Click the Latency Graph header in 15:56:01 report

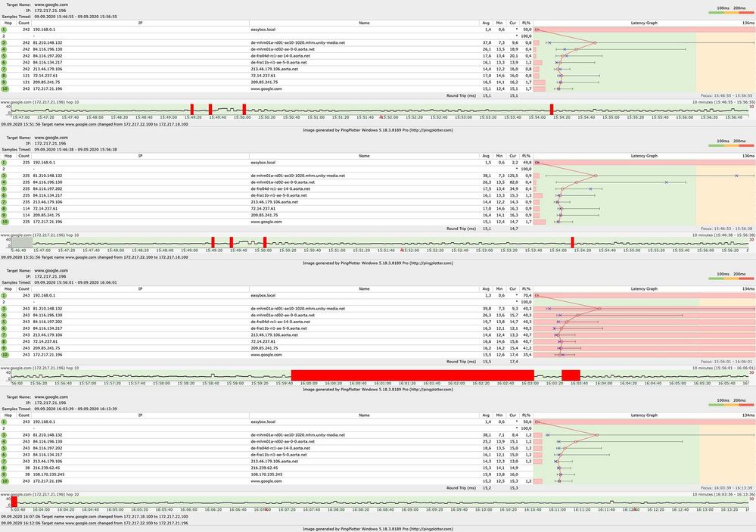644,289
